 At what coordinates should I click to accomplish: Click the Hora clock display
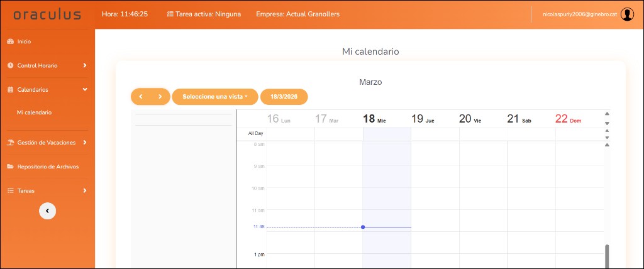point(125,14)
